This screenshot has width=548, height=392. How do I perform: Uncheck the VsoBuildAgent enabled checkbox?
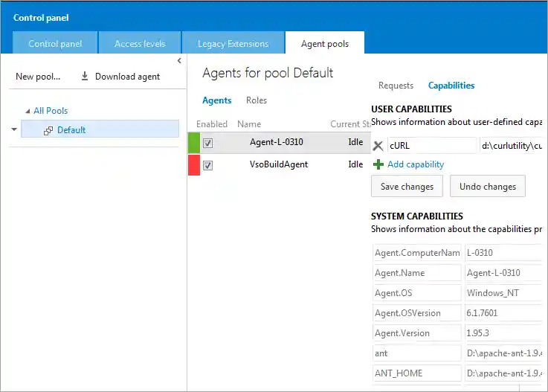[208, 165]
